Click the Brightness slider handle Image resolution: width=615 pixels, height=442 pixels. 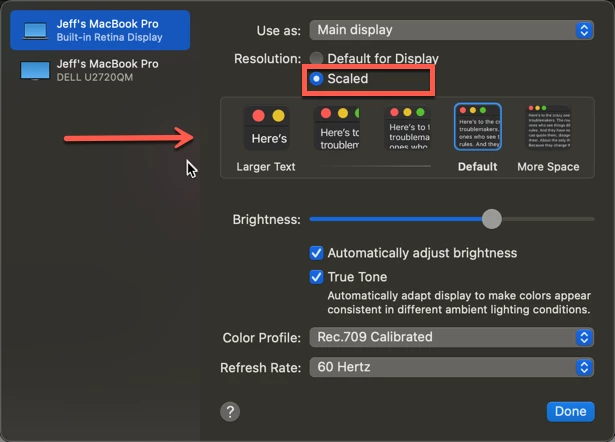tap(491, 219)
